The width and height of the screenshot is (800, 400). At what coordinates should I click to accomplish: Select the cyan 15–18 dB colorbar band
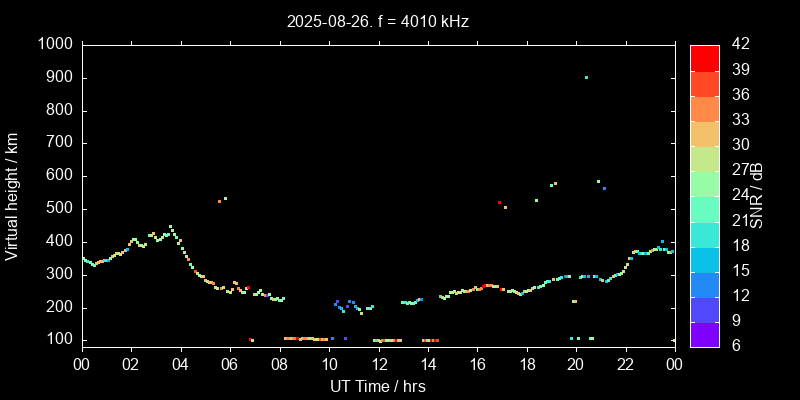(x=704, y=259)
